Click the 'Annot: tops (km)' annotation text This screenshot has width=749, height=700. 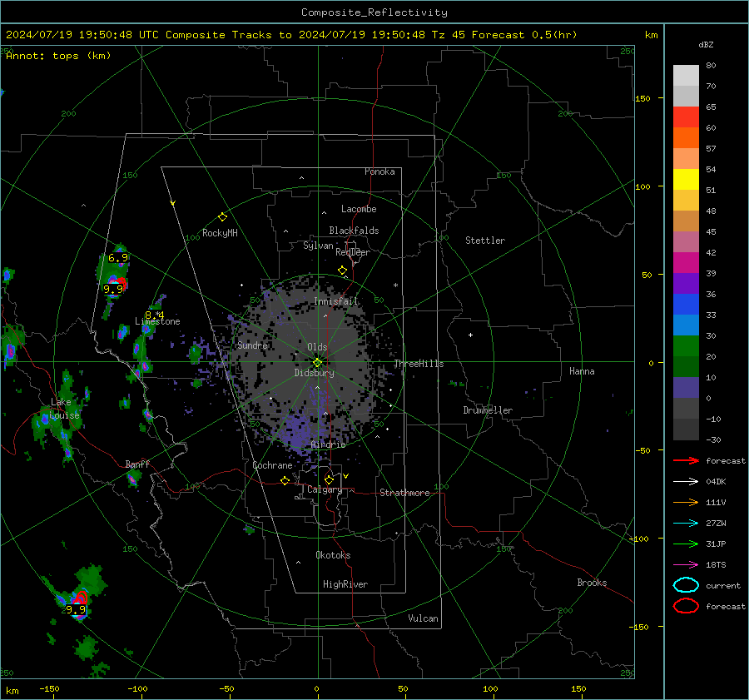tap(58, 56)
